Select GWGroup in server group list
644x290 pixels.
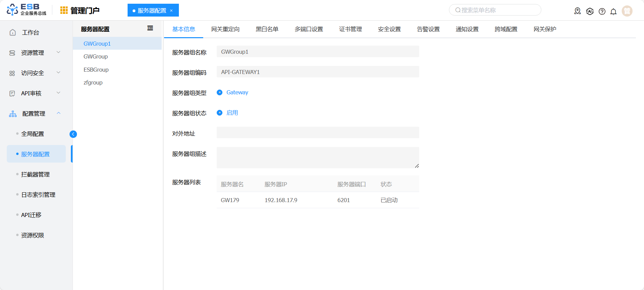click(96, 57)
